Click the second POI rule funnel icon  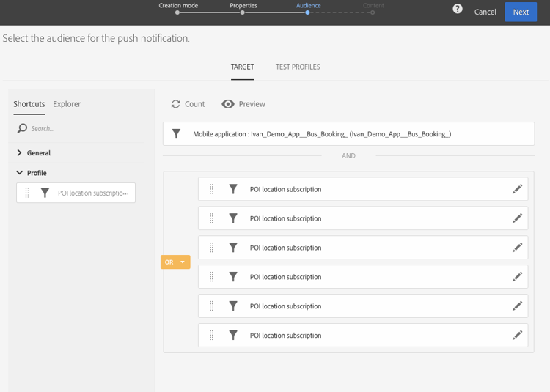[x=233, y=218]
